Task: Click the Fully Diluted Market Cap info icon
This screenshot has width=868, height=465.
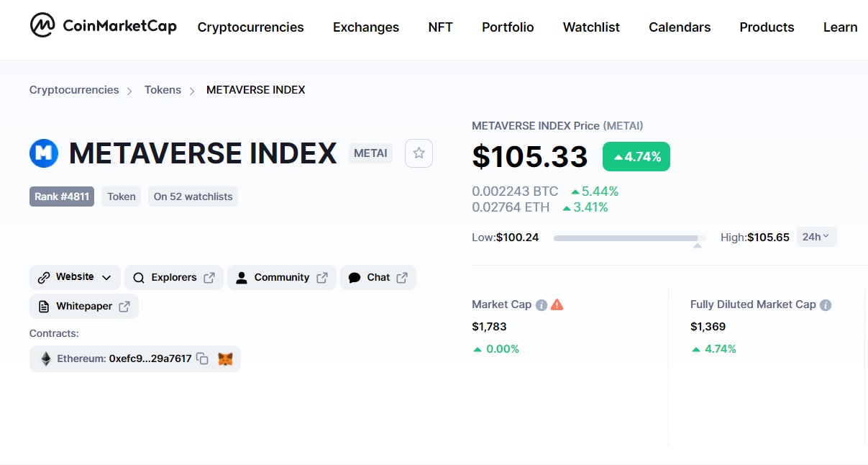Action: [x=826, y=304]
